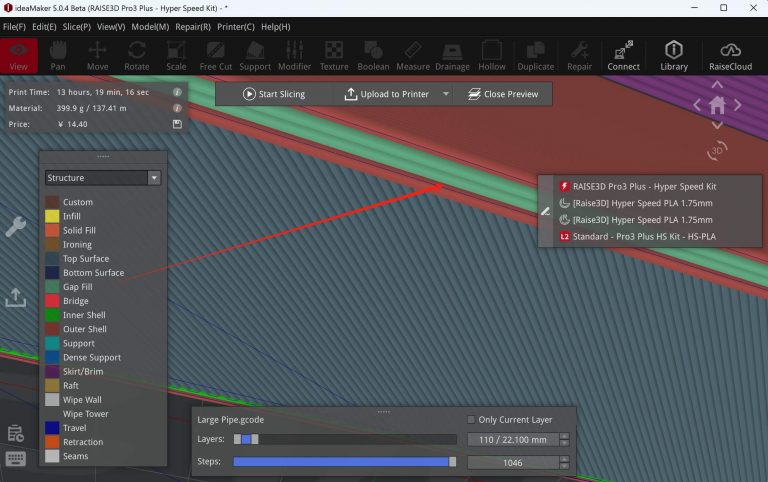
Task: Click the Layers value field 110 / 22.100 mm
Action: pos(513,439)
